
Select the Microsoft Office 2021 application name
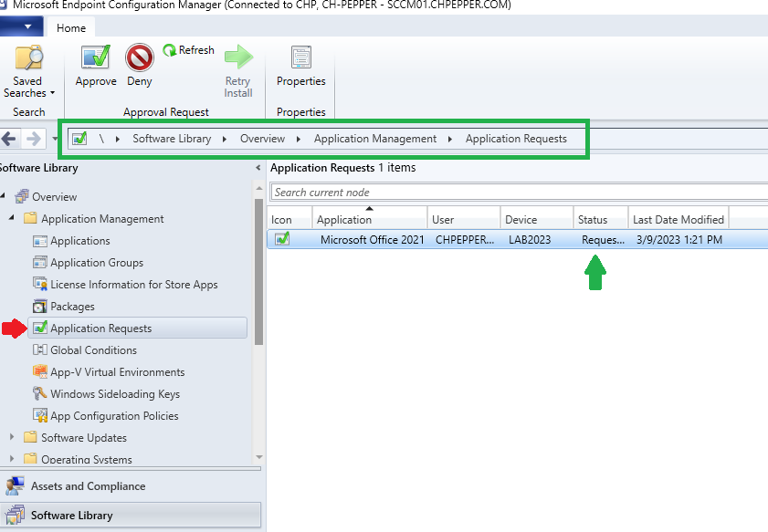373,239
